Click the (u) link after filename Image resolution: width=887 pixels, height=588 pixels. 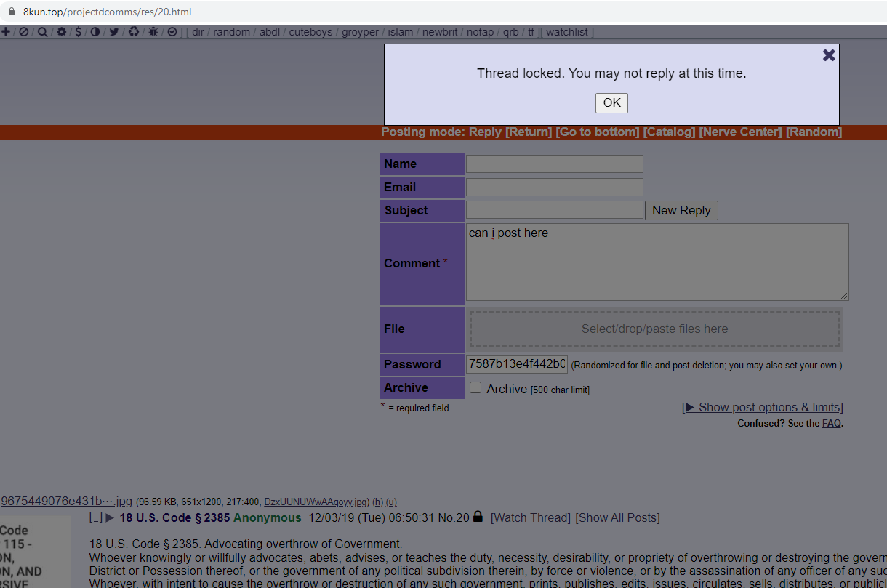tap(391, 502)
